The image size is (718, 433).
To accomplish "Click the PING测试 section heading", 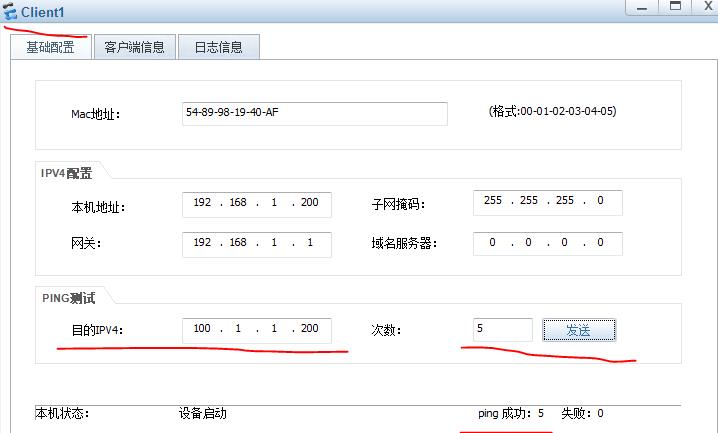I will coord(69,298).
